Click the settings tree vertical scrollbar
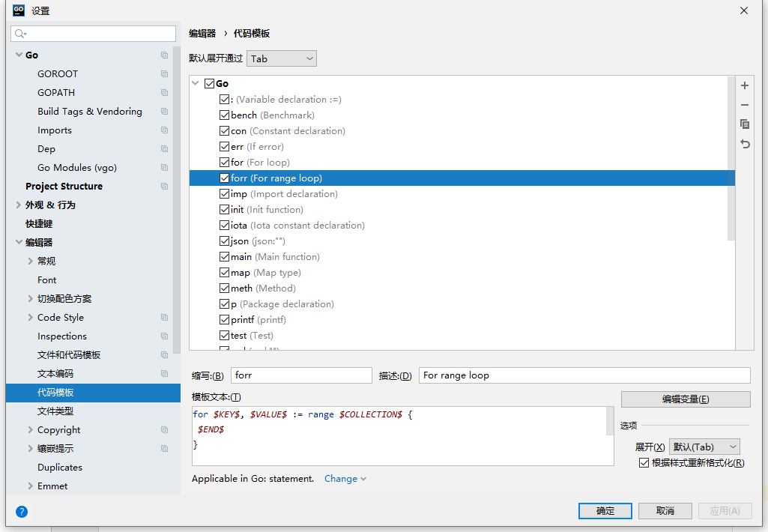Viewport: 768px width, 532px height. pyautogui.click(x=177, y=200)
